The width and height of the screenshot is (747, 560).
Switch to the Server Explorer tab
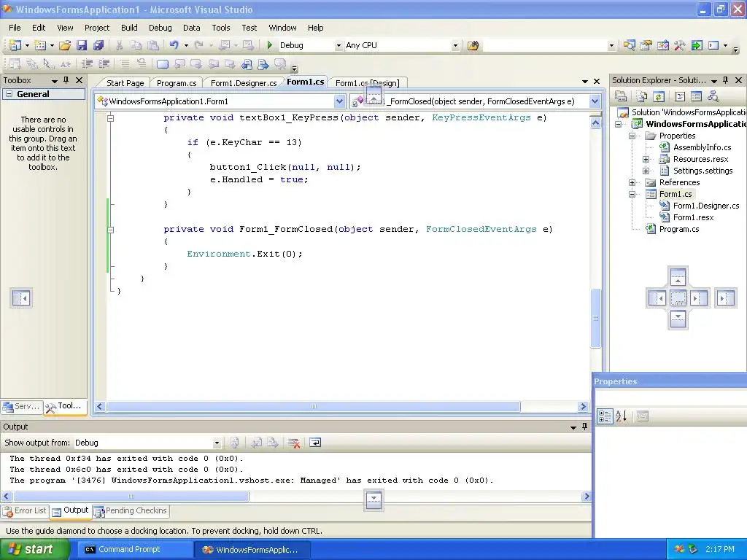click(21, 407)
